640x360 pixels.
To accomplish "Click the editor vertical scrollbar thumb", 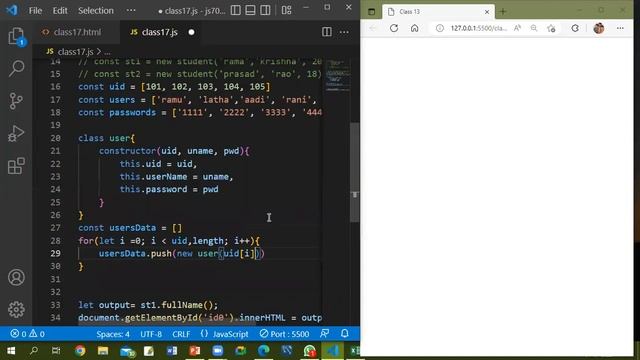I will [355, 172].
